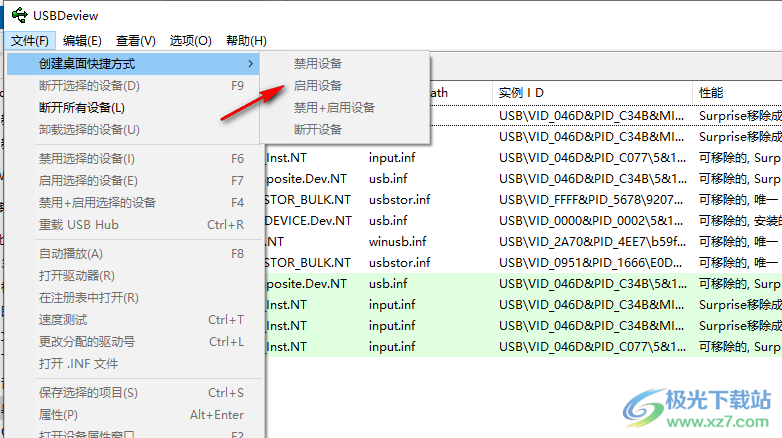Click USB\VID_2A70&PID_4EE7 instance ID cell

592,242
